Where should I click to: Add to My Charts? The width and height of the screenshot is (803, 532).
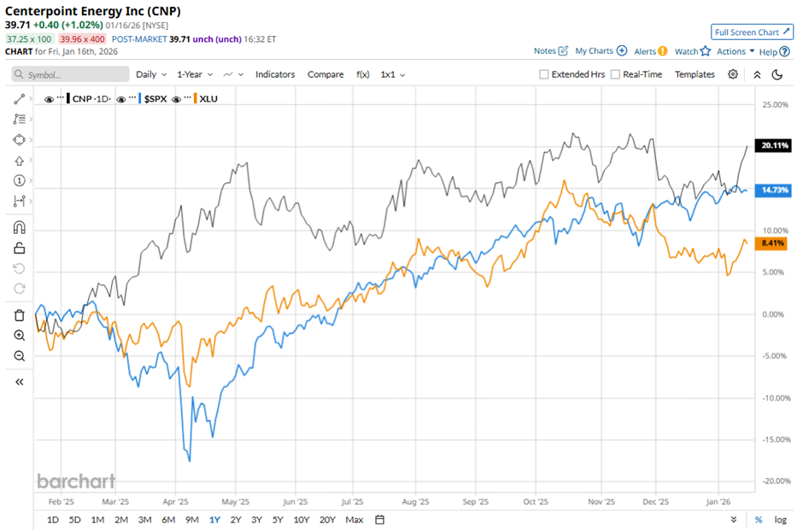click(601, 50)
